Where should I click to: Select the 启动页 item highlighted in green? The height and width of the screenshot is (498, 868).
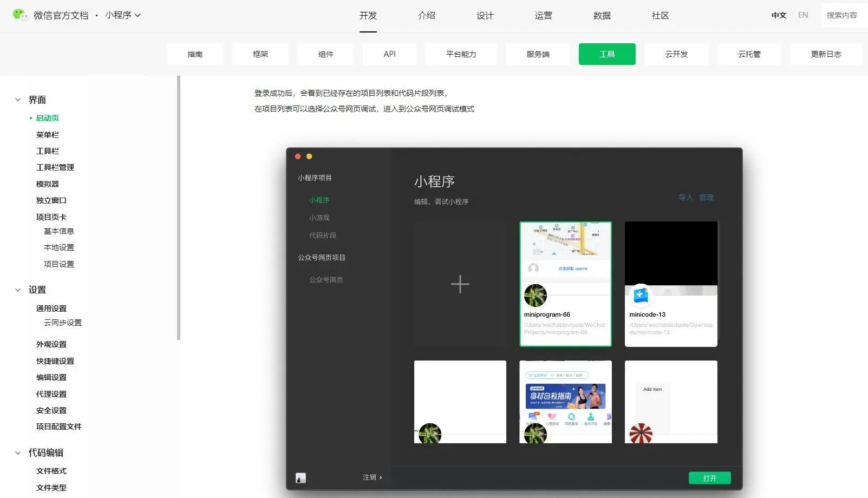(48, 117)
